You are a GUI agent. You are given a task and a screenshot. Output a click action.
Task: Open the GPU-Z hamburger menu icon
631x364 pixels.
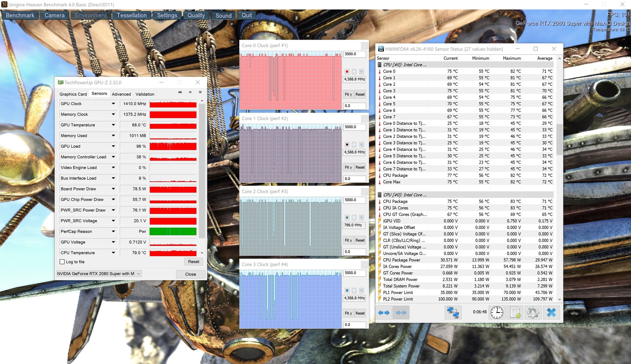pyautogui.click(x=200, y=92)
